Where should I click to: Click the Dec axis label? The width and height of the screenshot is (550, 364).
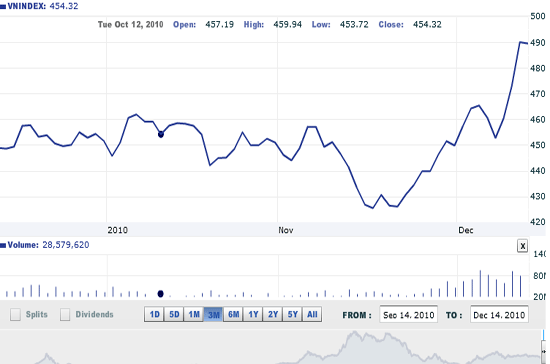466,230
